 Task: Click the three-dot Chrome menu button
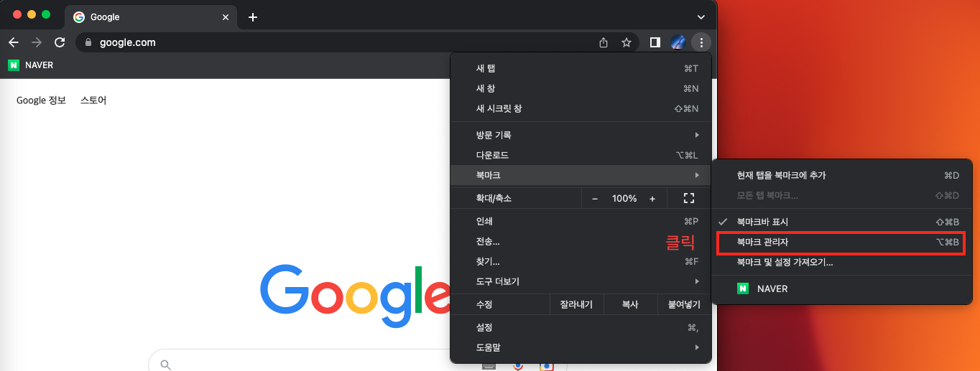pyautogui.click(x=701, y=42)
